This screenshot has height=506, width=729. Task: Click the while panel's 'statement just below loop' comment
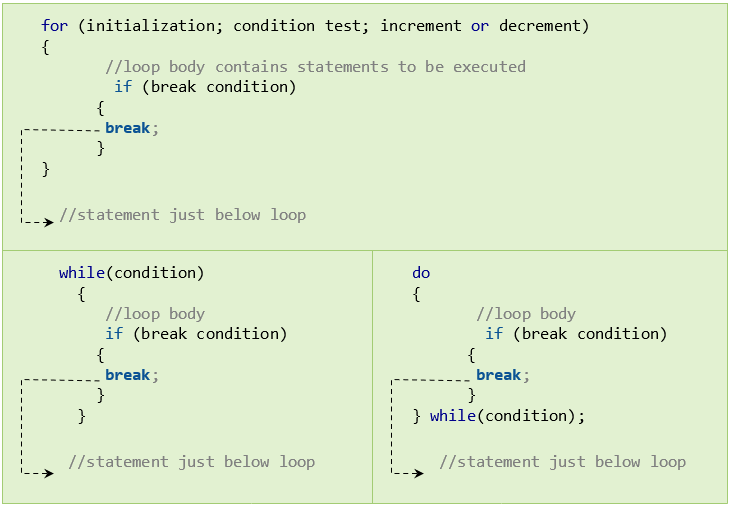click(192, 462)
